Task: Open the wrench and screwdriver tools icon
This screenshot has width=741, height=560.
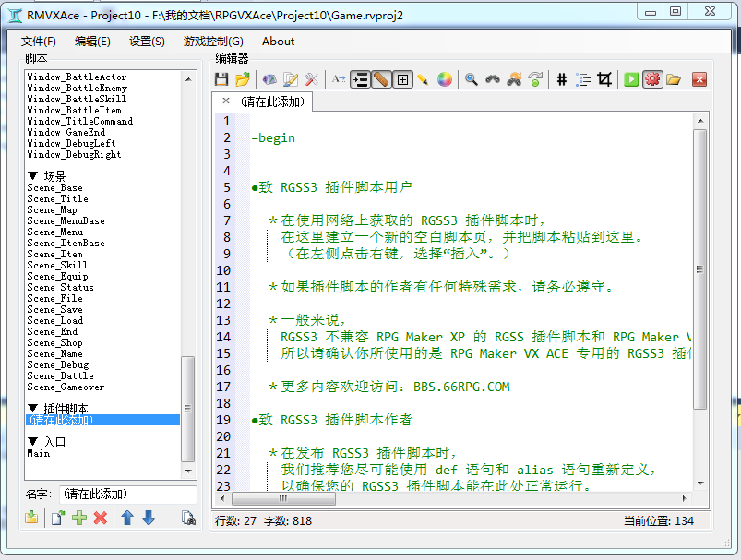Action: (x=312, y=79)
